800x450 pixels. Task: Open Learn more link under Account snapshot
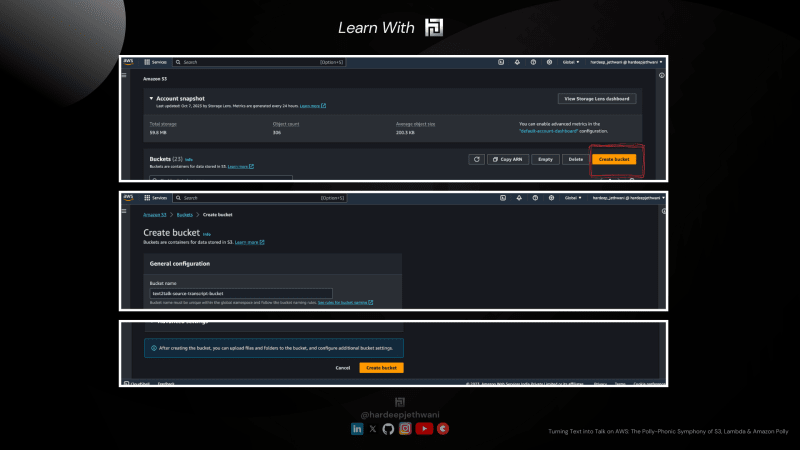click(313, 106)
